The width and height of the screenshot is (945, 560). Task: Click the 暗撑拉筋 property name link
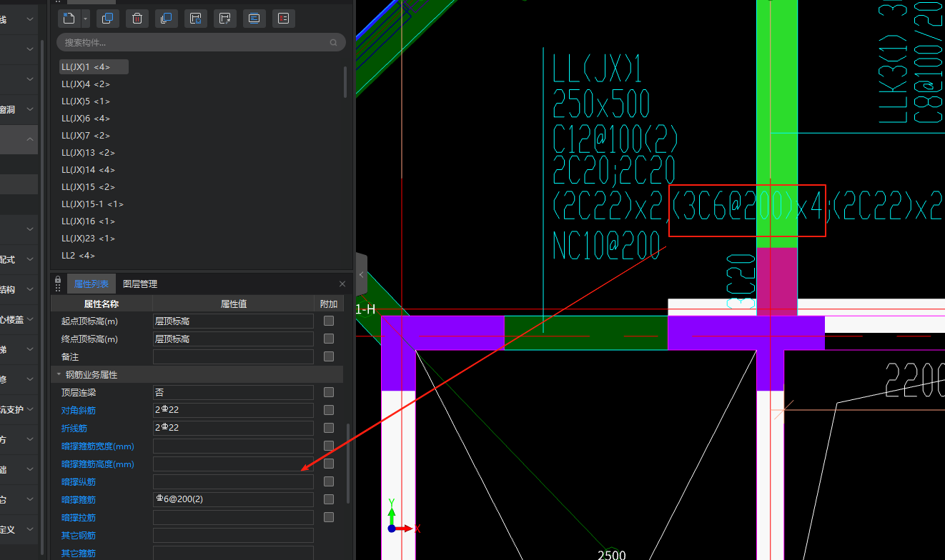(79, 518)
